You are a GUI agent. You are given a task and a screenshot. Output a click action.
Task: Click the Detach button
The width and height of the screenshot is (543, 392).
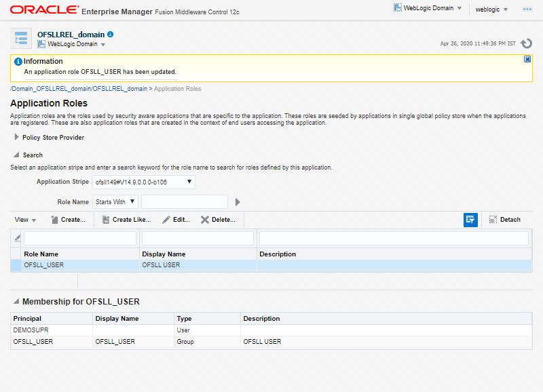505,219
